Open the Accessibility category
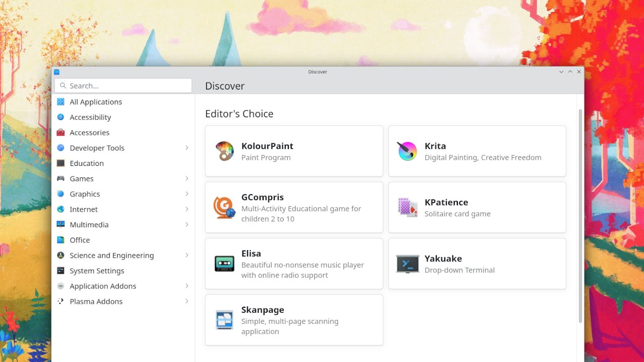644x362 pixels. point(123,117)
